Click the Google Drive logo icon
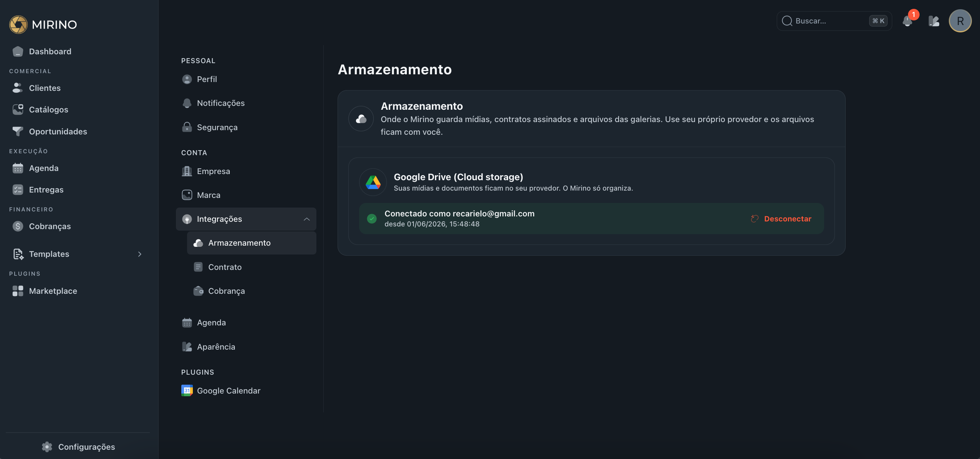 coord(373,182)
